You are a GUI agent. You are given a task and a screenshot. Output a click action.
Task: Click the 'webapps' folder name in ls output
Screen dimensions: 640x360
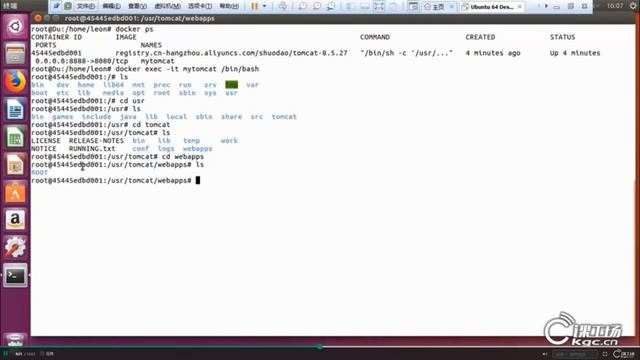198,149
